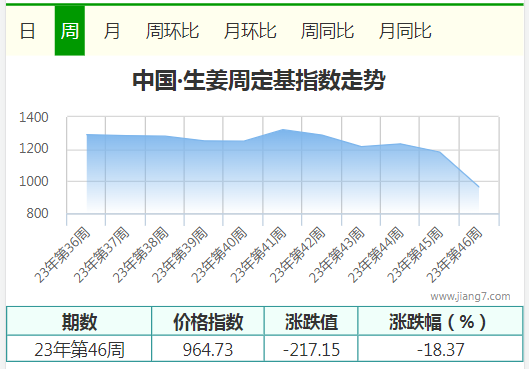
Task: Show the 周同比 tab
Action: point(327,31)
